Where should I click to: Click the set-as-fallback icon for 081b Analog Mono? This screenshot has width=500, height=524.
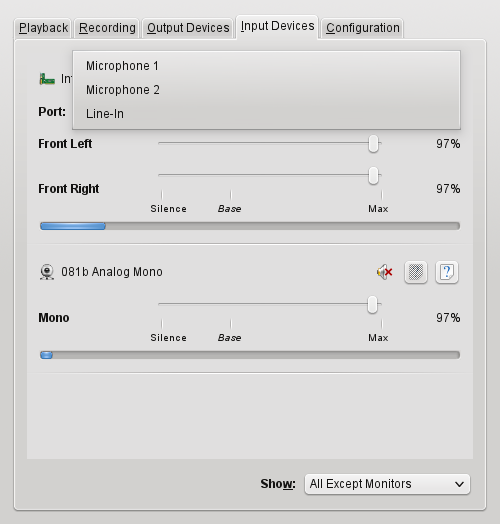point(447,272)
